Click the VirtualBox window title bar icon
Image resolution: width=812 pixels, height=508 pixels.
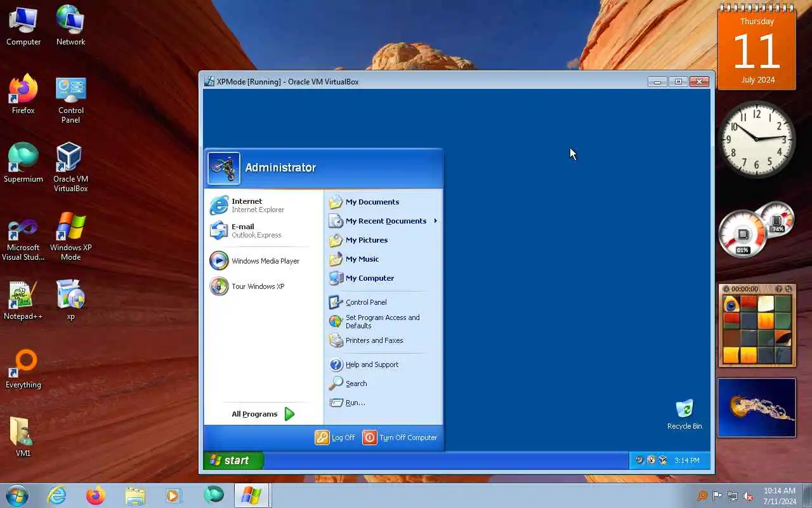point(209,81)
